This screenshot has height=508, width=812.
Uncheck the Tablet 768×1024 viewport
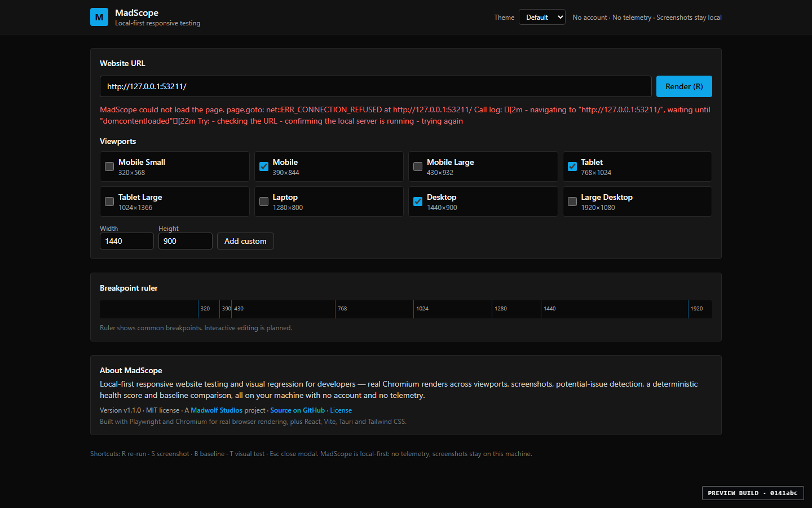[572, 167]
